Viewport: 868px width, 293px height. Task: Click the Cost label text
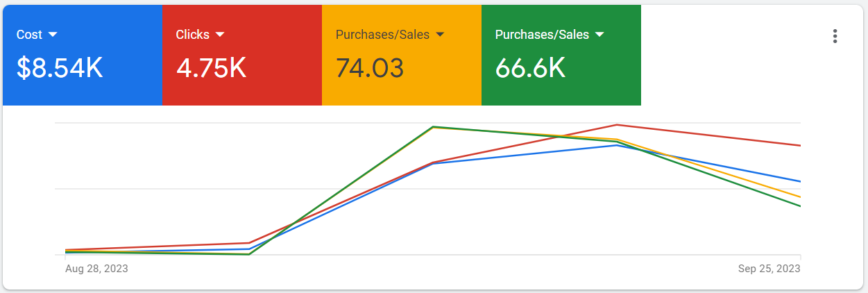coord(29,35)
